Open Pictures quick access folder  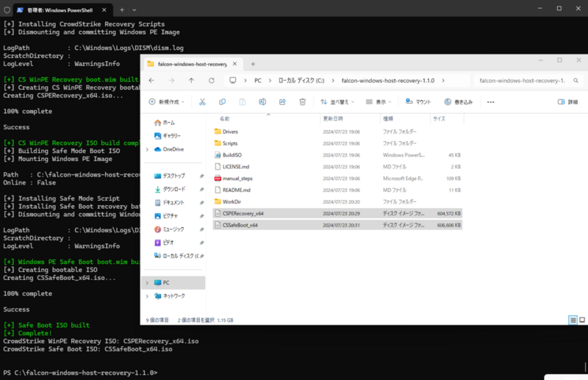point(166,215)
